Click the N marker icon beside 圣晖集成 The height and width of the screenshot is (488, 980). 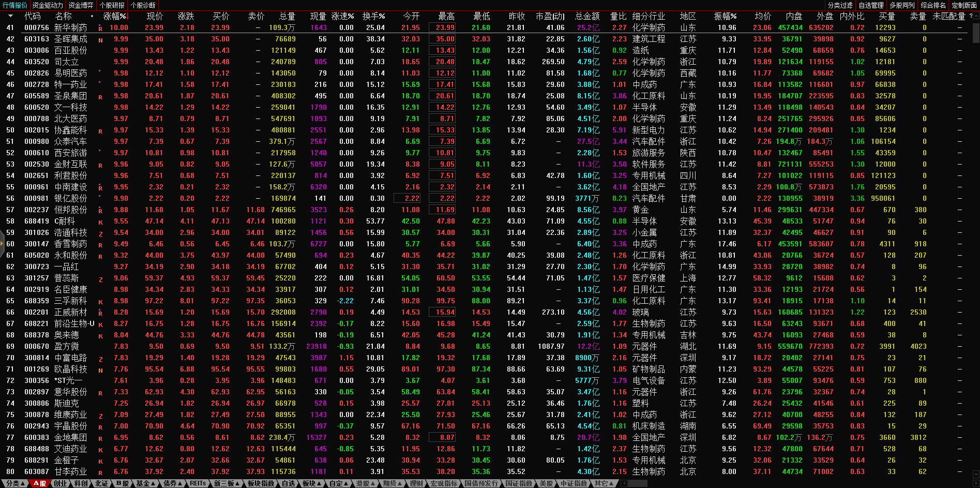100,40
